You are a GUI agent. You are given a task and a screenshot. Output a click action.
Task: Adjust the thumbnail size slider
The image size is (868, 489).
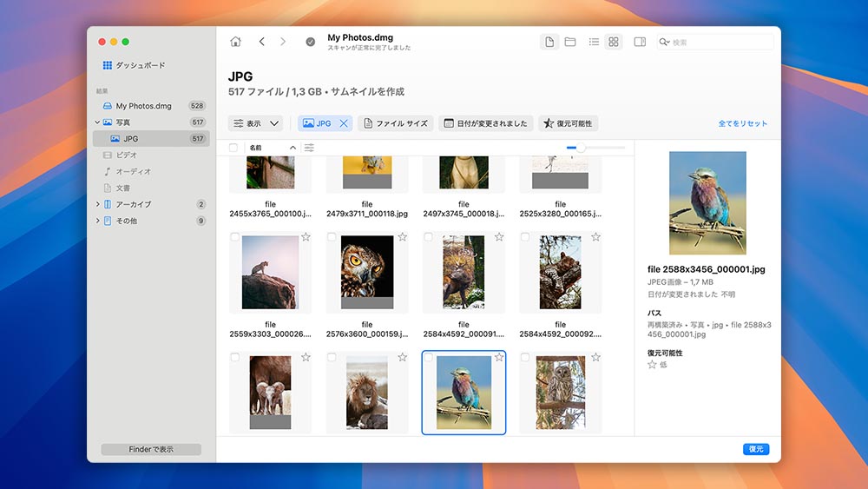(595, 148)
